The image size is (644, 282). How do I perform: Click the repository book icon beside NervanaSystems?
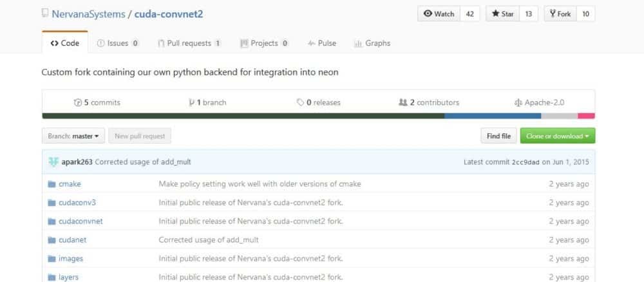[x=44, y=14]
